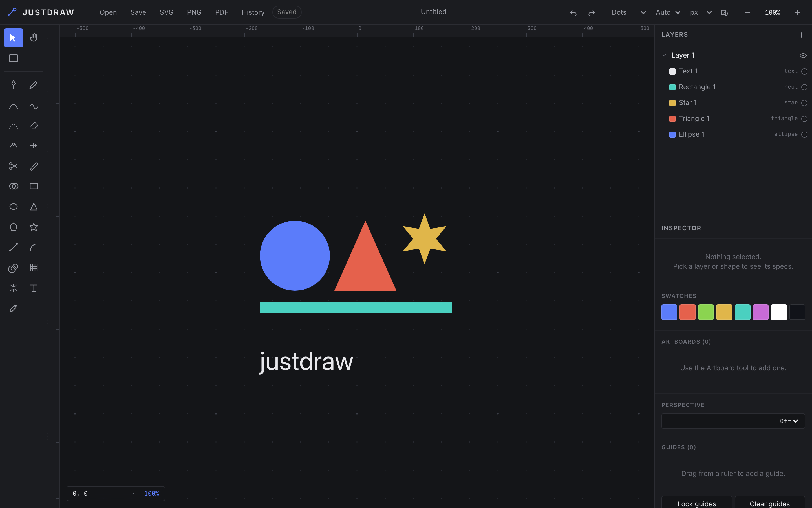Toggle the circle on Triangle 1 row
Viewport: 812px width, 508px height.
(x=804, y=119)
